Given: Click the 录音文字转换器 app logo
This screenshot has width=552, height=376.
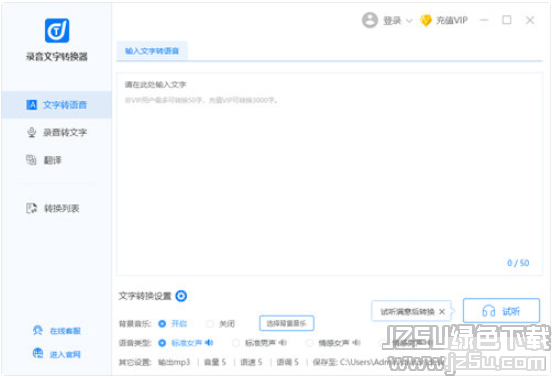Looking at the screenshot, I should click(57, 31).
